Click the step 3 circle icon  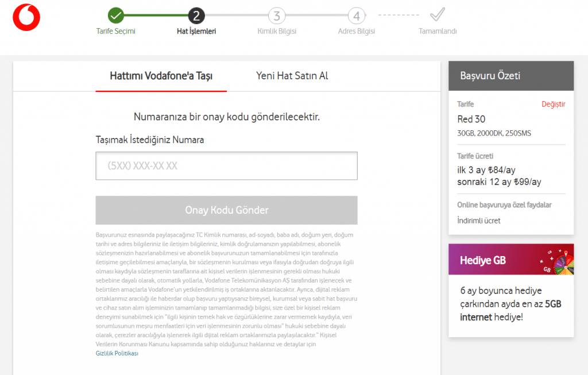click(x=277, y=16)
